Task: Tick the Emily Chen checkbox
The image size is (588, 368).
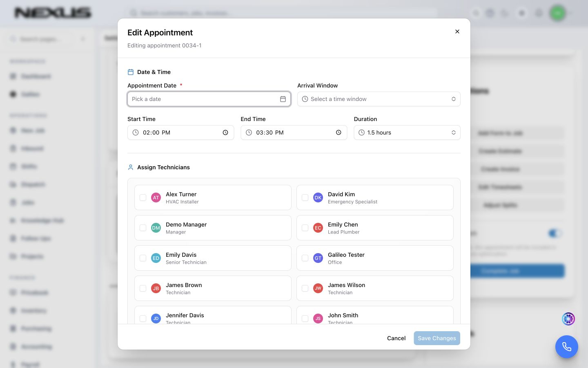Action: click(x=305, y=228)
